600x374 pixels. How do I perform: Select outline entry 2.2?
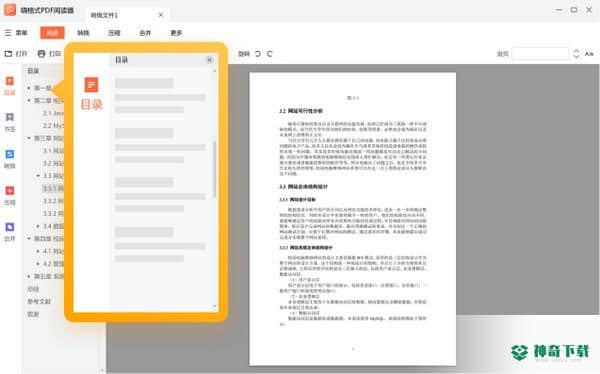tap(53, 126)
